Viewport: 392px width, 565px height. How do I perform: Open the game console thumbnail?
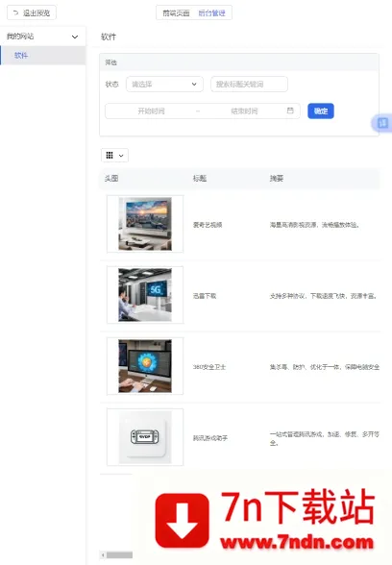[x=145, y=436]
